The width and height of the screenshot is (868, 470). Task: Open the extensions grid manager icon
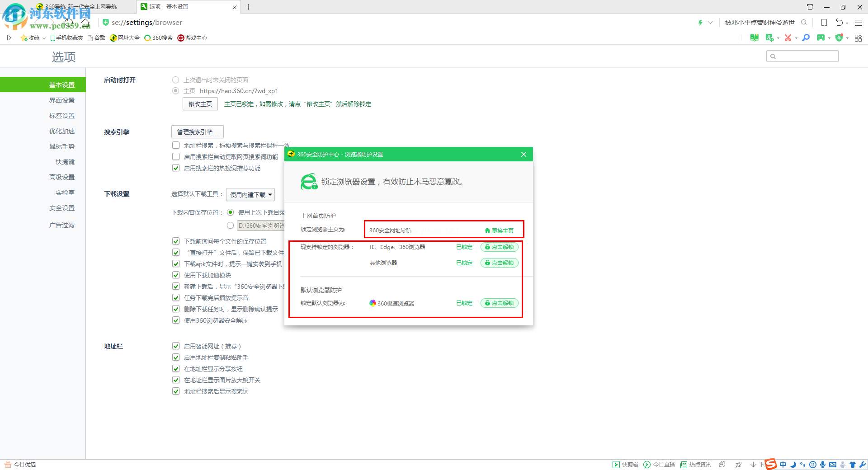coord(858,38)
